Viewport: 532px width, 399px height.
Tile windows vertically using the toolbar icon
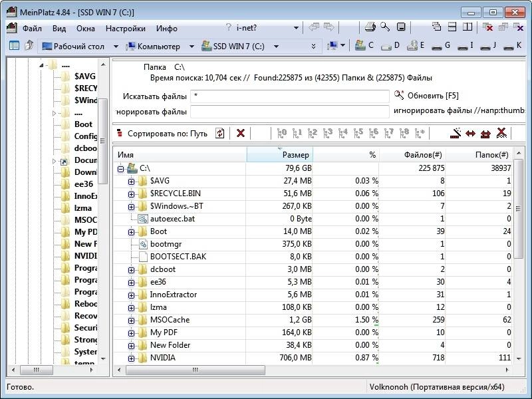coord(467,27)
